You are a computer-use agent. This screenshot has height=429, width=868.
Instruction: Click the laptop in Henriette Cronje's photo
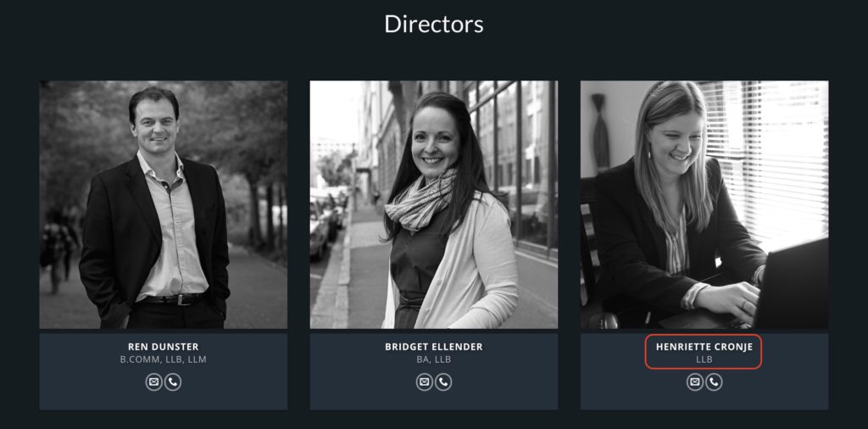[792, 285]
